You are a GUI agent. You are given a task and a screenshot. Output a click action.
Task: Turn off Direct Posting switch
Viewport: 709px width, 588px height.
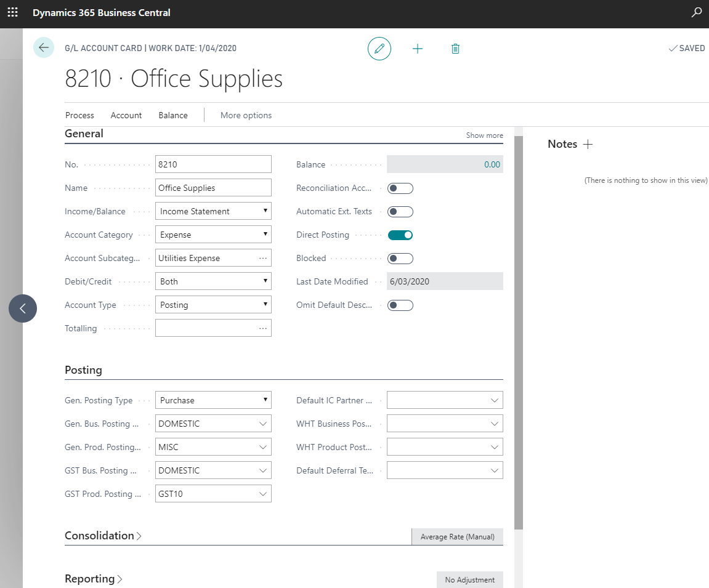point(400,235)
